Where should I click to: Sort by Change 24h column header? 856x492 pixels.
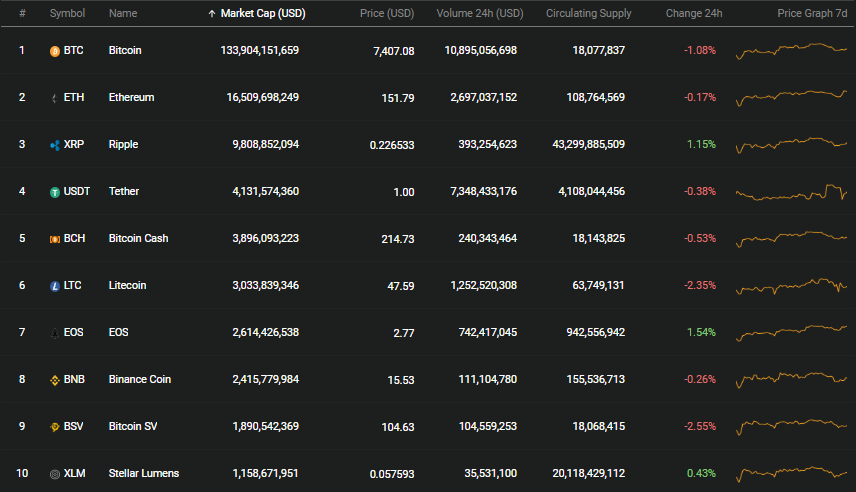pyautogui.click(x=693, y=13)
